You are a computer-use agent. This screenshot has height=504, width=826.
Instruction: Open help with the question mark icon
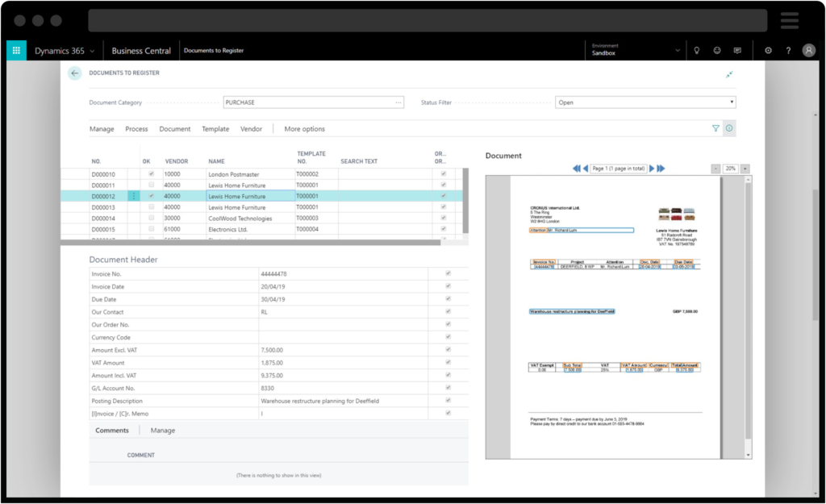coord(788,50)
